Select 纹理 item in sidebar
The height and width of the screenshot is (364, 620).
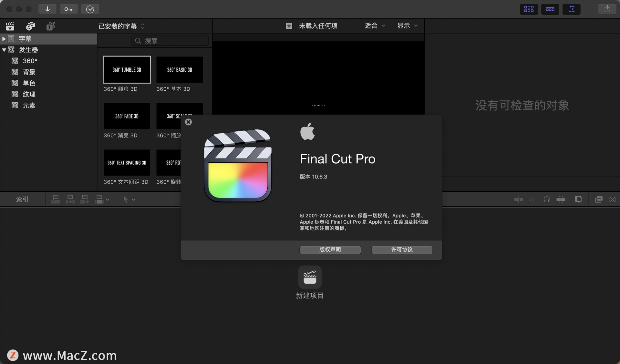pos(29,94)
